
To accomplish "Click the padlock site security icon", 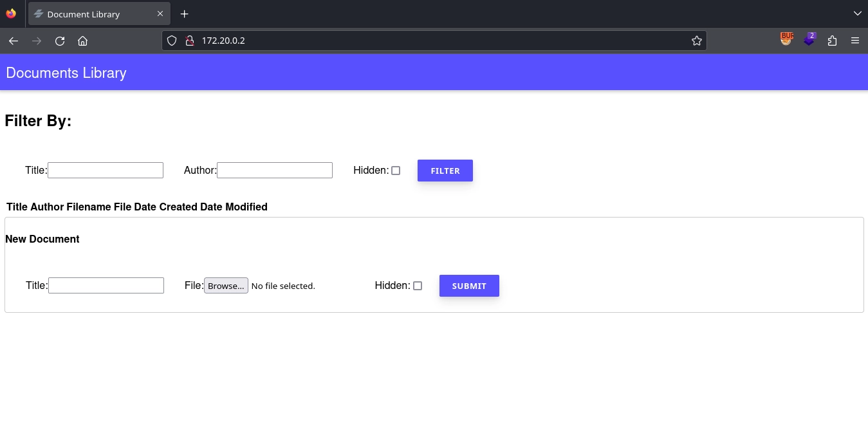I will 190,41.
